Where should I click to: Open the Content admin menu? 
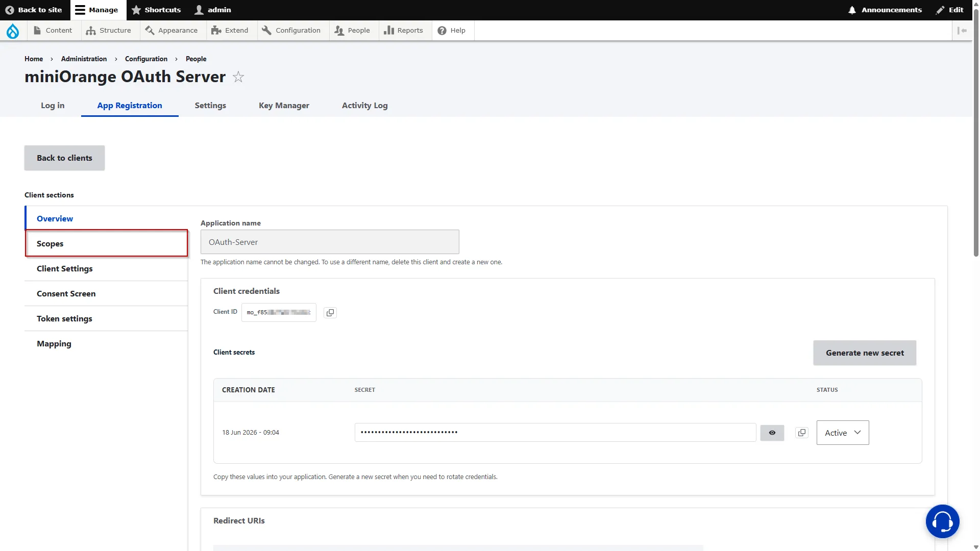(53, 30)
